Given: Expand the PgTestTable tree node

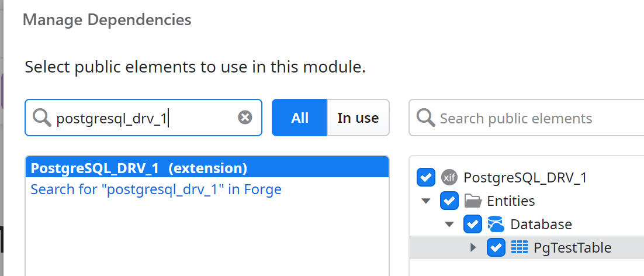Looking at the screenshot, I should point(473,247).
